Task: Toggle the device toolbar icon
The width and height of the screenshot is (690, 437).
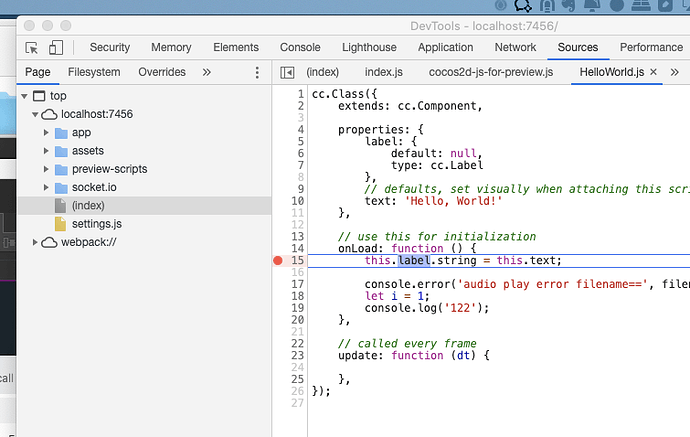Action: (56, 48)
